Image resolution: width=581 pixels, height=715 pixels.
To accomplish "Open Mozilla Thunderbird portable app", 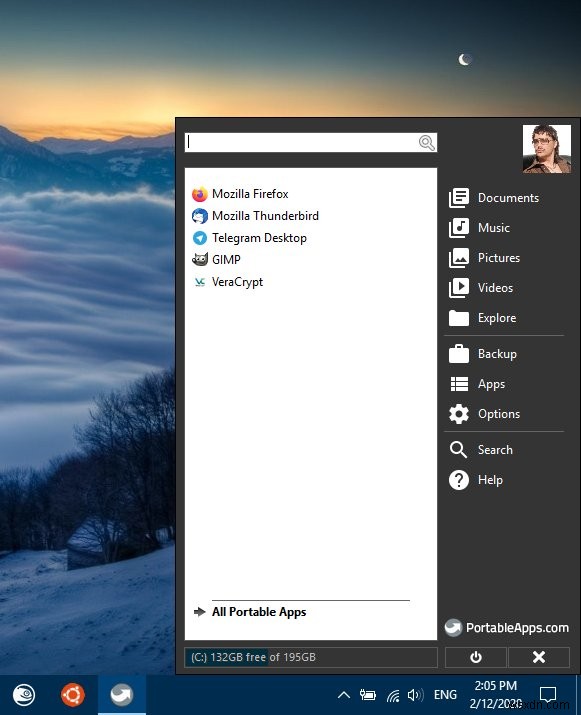I will [x=255, y=216].
